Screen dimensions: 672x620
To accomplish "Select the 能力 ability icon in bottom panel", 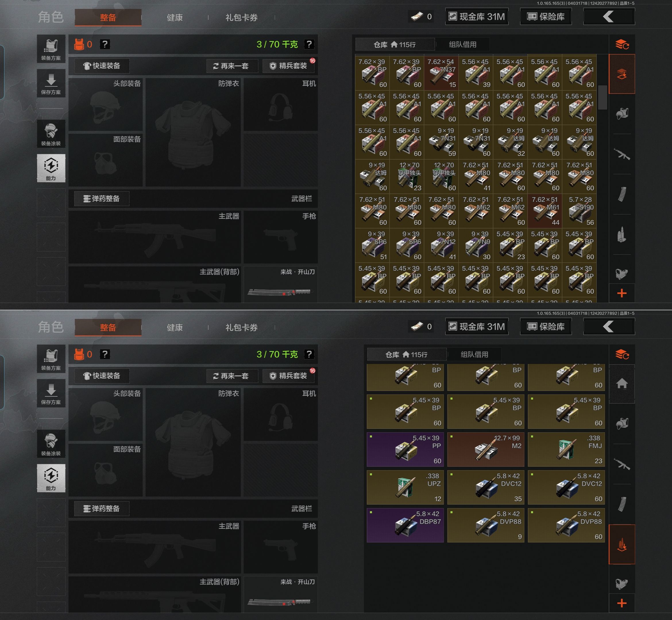I will 51,478.
